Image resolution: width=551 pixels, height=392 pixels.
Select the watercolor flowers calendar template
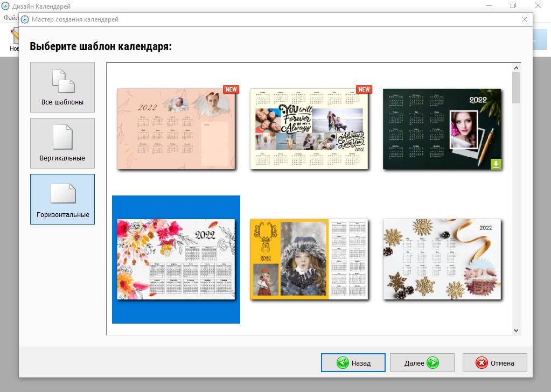(176, 260)
